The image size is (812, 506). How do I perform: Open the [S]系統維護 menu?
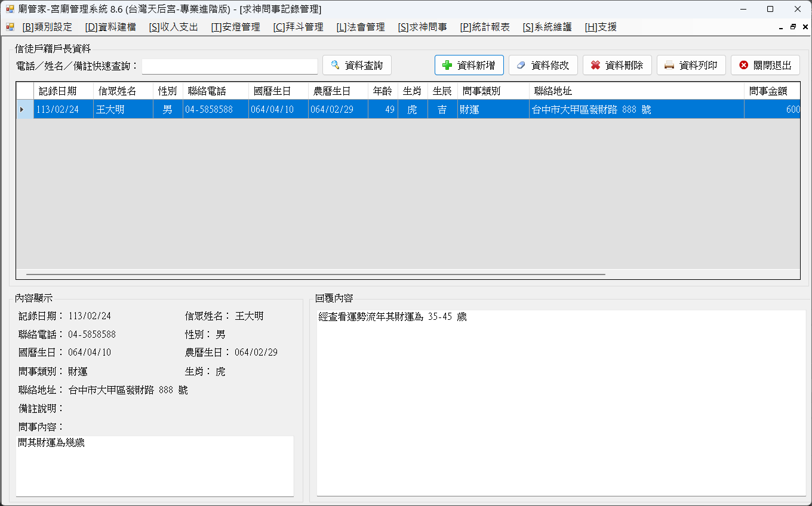(x=547, y=27)
